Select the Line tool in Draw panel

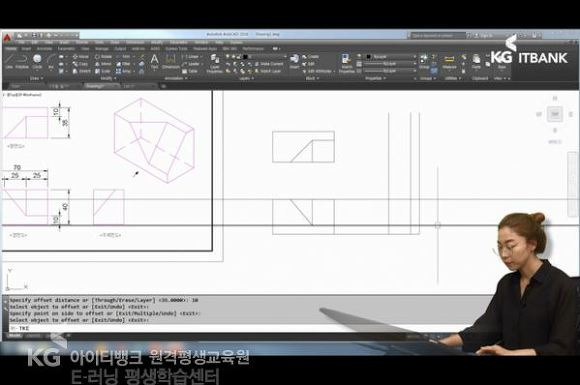click(9, 61)
